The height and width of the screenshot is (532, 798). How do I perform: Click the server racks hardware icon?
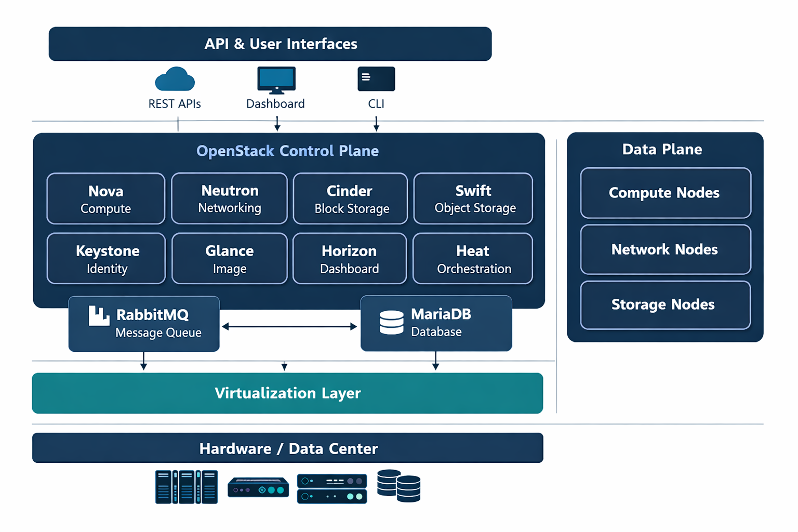187,487
